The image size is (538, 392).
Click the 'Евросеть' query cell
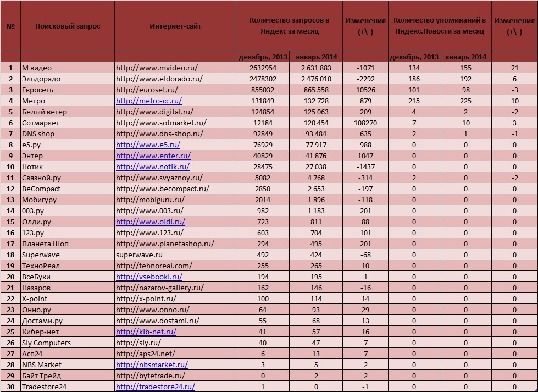pos(68,90)
